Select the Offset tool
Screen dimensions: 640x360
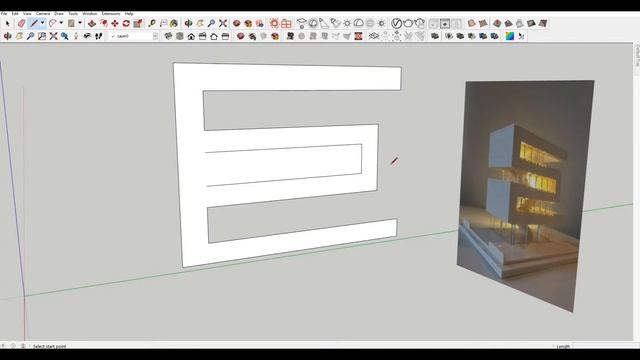(x=103, y=24)
